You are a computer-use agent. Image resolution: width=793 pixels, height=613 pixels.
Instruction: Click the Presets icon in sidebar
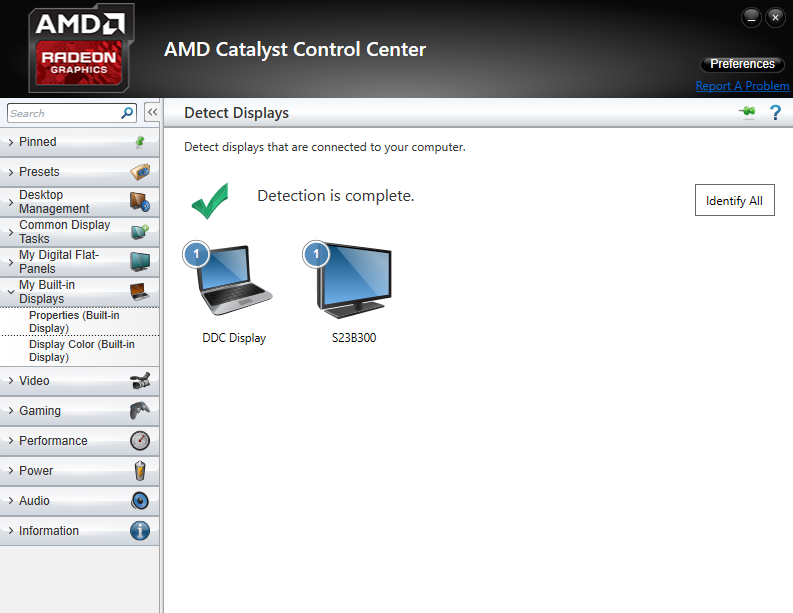[x=140, y=172]
